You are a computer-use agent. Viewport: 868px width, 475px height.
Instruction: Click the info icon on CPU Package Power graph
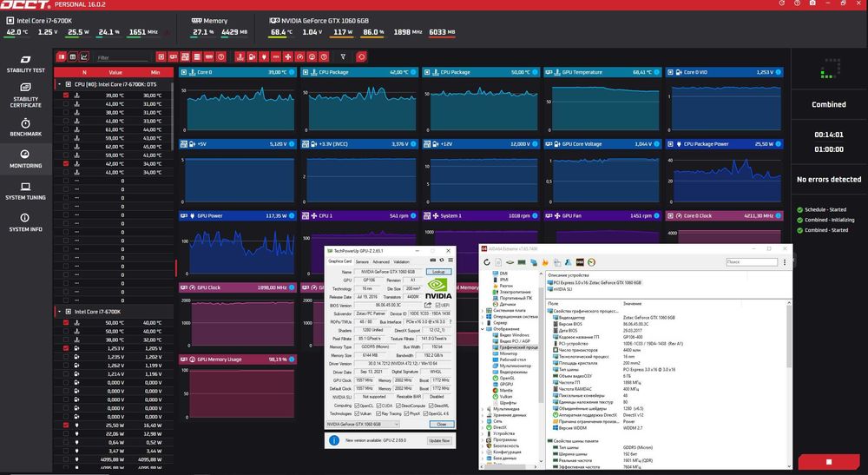point(779,144)
